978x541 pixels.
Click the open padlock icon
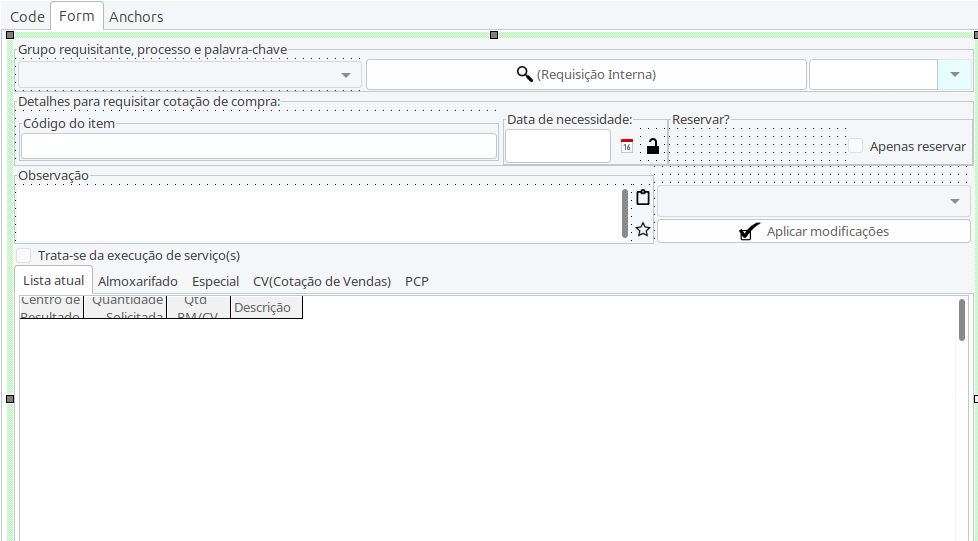click(x=652, y=146)
